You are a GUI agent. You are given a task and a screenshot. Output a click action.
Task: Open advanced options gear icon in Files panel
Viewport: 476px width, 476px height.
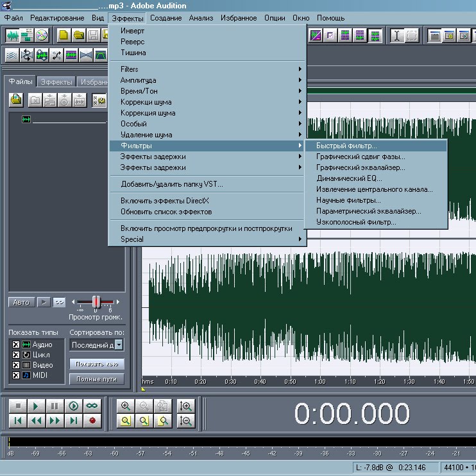tap(99, 100)
